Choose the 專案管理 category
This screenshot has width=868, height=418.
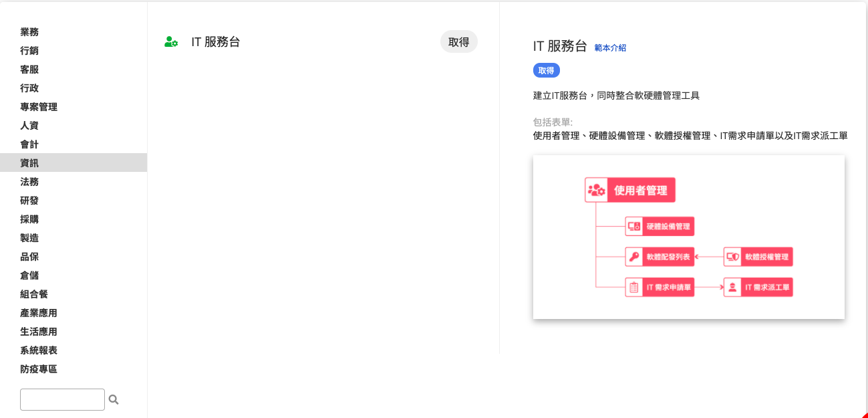click(39, 107)
